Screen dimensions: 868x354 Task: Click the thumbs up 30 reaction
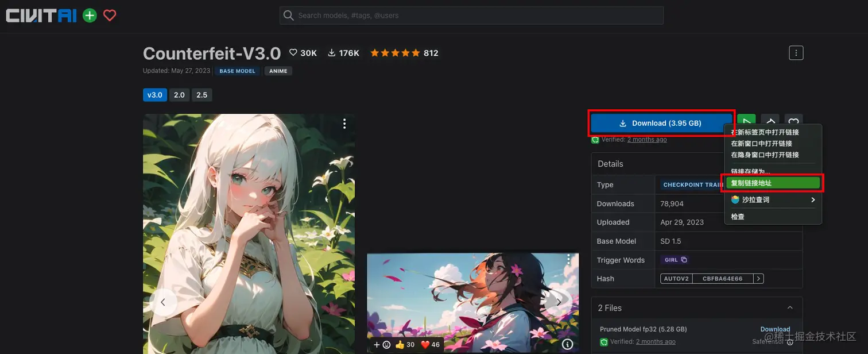point(405,345)
